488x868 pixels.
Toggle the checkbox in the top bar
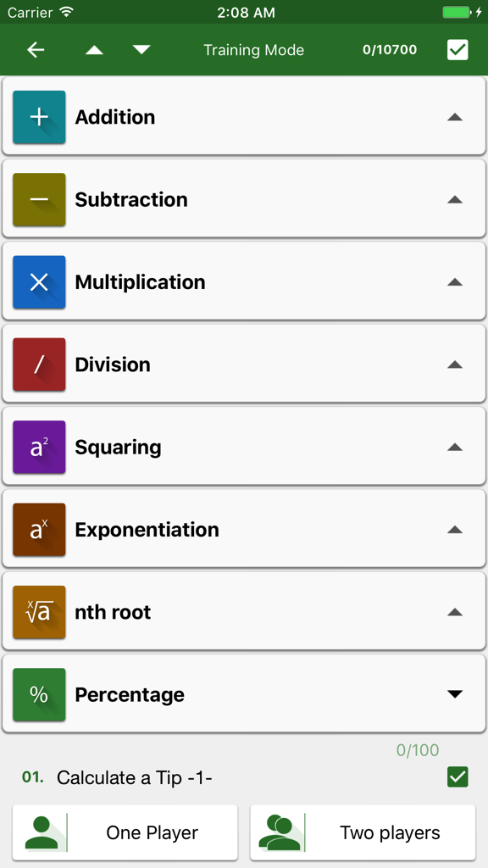click(x=457, y=50)
